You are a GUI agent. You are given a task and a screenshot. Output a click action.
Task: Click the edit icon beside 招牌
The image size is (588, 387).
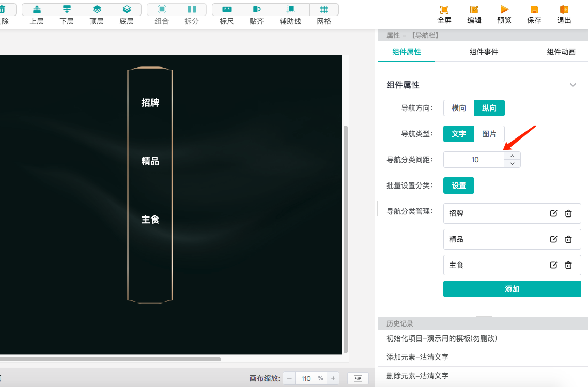coord(553,213)
